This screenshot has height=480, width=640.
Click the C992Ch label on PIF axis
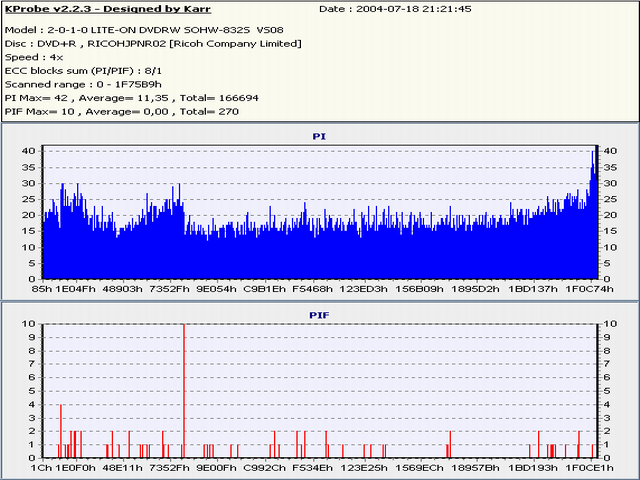pyautogui.click(x=264, y=468)
